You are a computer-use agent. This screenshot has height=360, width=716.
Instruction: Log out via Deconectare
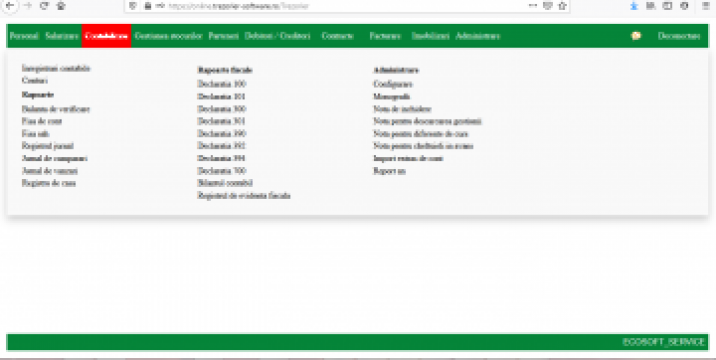pos(679,36)
